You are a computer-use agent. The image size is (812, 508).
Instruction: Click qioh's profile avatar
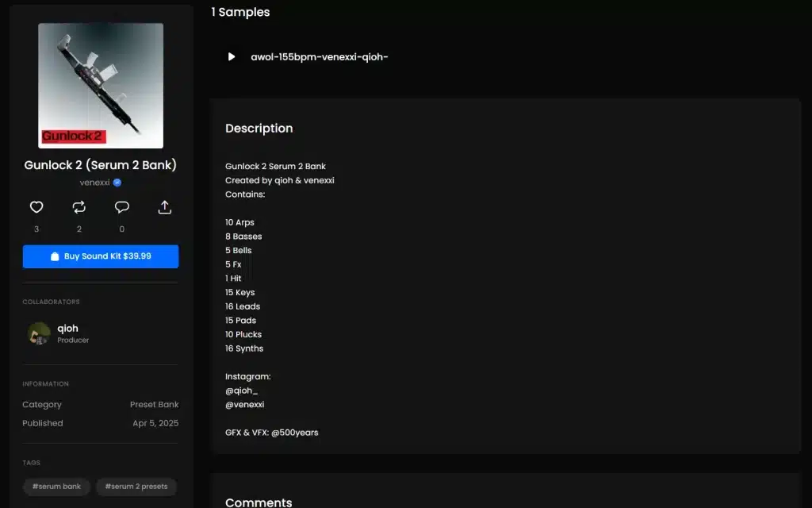[39, 333]
